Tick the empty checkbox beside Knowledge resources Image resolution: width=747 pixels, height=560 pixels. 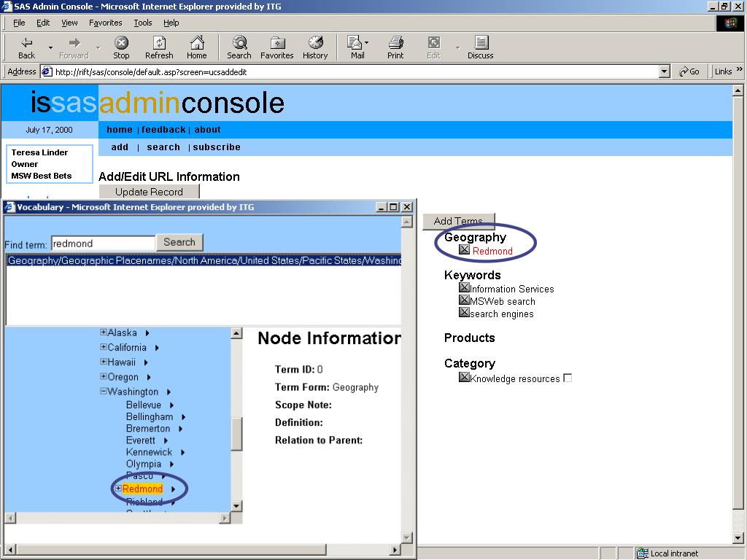(x=568, y=378)
